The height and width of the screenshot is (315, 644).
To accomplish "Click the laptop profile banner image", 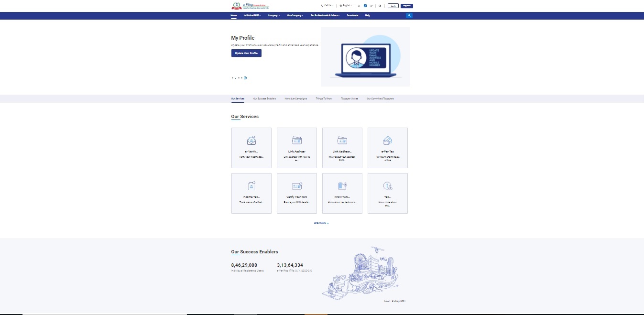I will 365,56.
